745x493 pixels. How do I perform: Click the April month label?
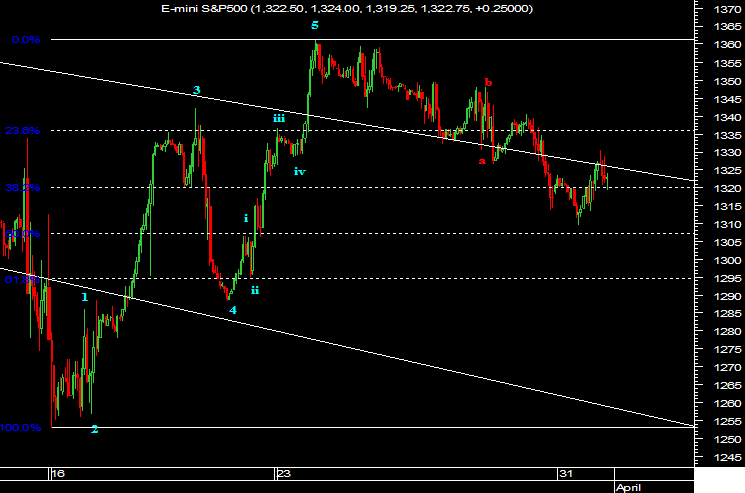(x=628, y=487)
